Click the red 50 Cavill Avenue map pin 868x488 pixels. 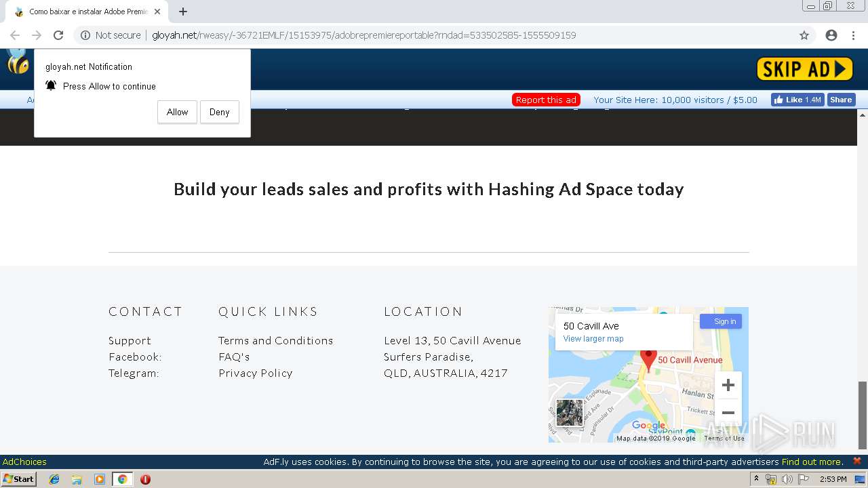pyautogui.click(x=648, y=360)
